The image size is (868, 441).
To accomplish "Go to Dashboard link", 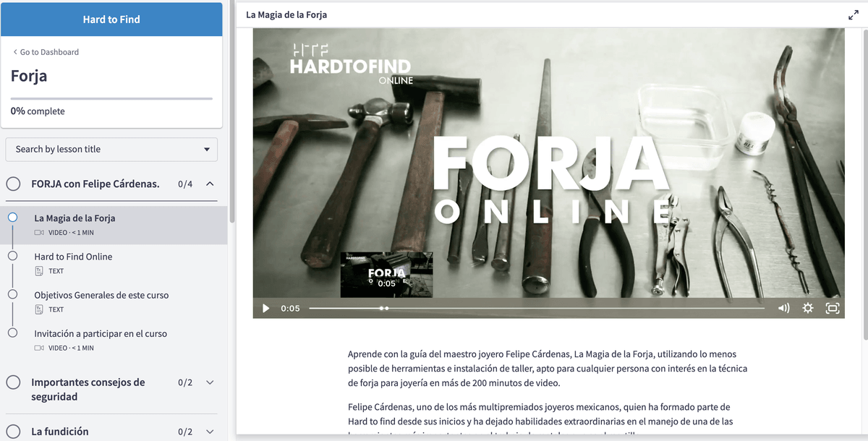I will 46,52.
